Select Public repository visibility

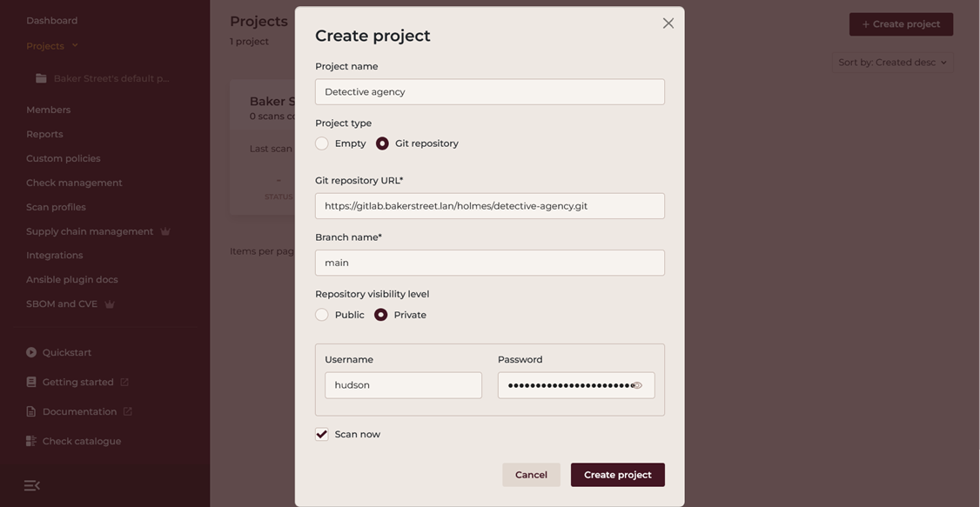(x=322, y=315)
